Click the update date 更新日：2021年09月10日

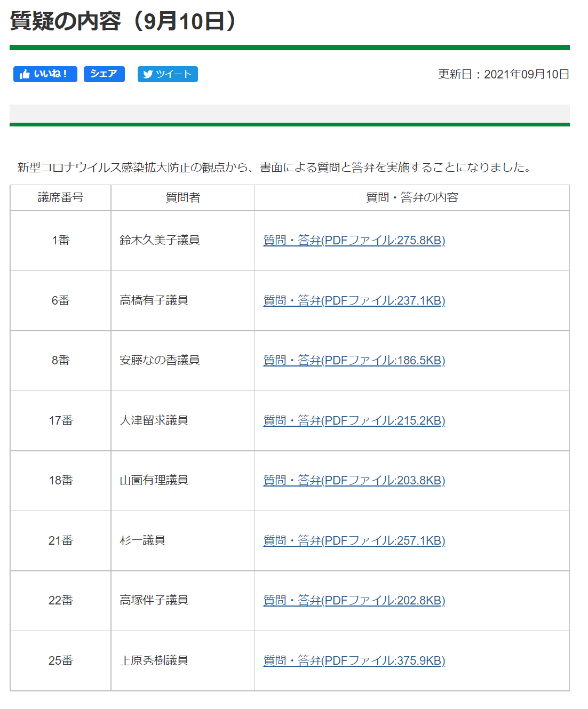click(x=504, y=74)
